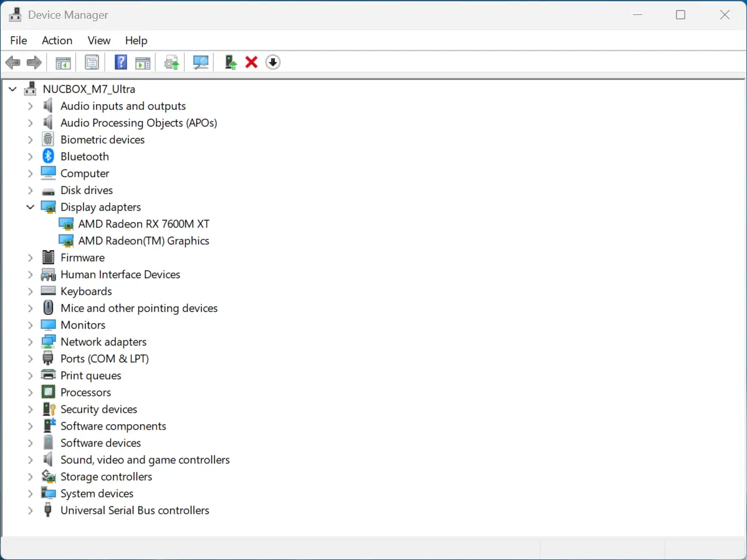Maximize the Device Manager window
Viewport: 747px width, 560px height.
(681, 15)
